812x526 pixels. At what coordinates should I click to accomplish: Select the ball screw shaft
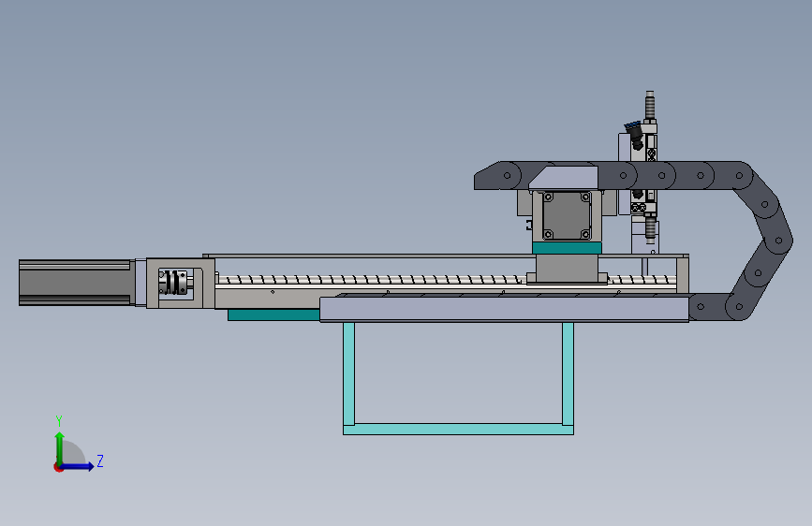(370, 280)
